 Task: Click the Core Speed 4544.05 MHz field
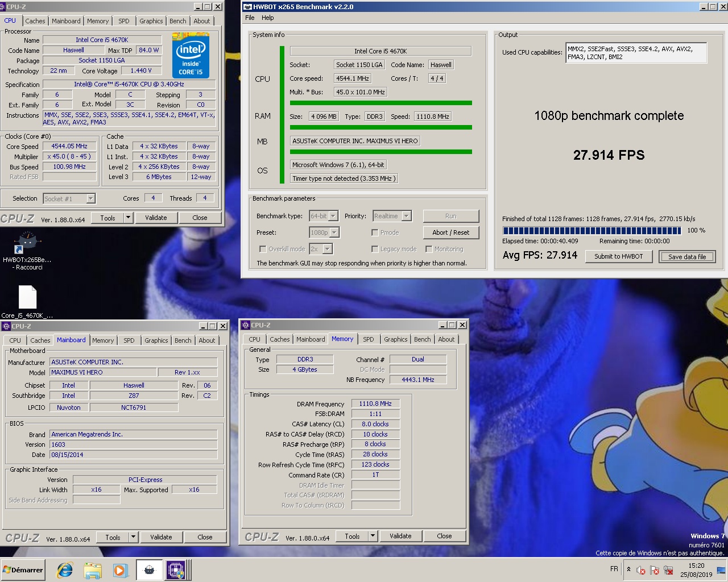[69, 146]
